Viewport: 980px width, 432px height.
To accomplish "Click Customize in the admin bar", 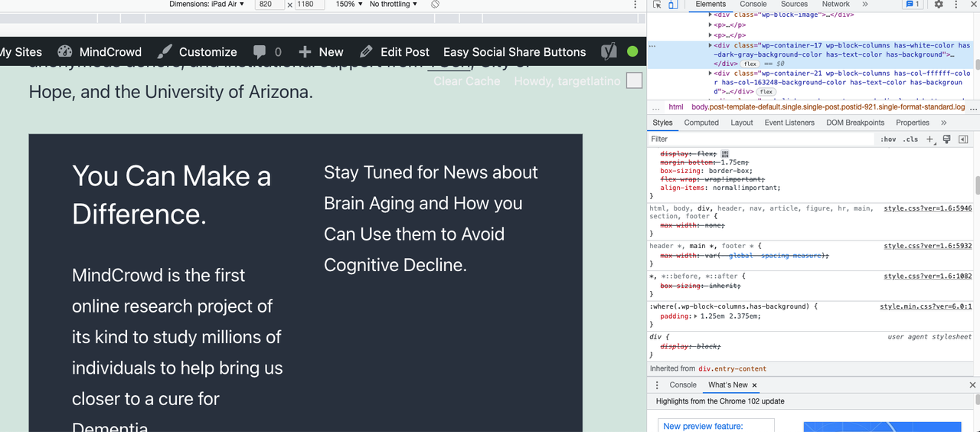I will click(x=197, y=52).
